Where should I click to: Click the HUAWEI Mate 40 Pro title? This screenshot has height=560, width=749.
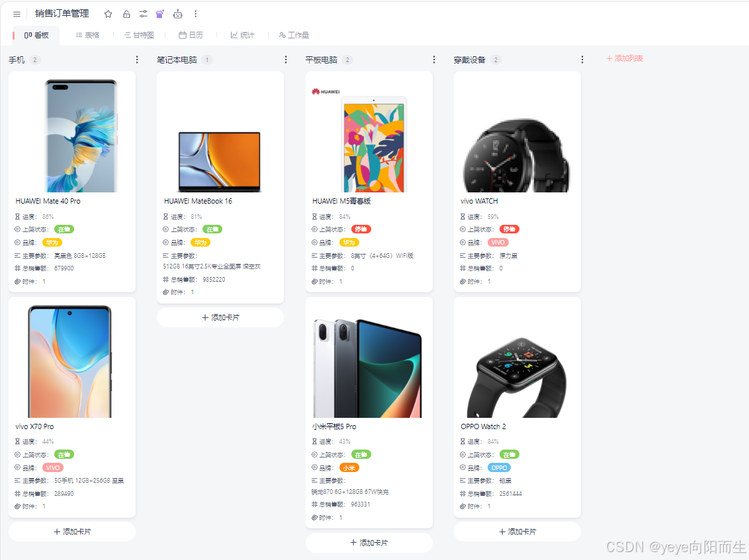[48, 201]
